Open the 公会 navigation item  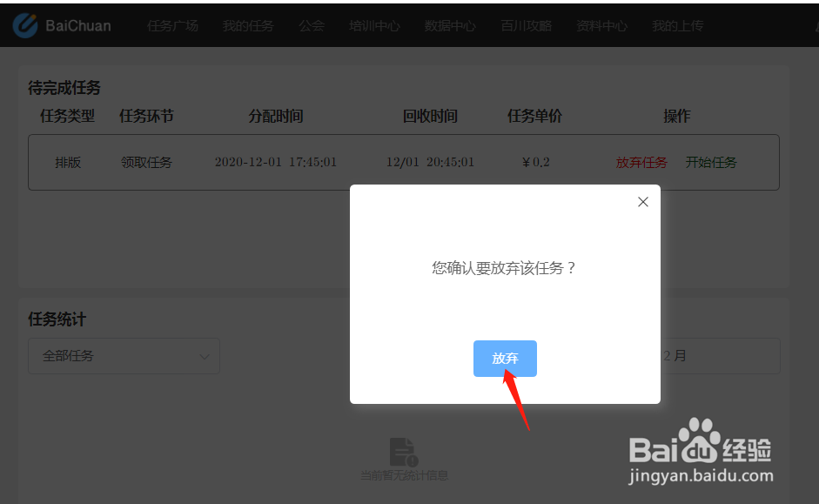pyautogui.click(x=312, y=25)
